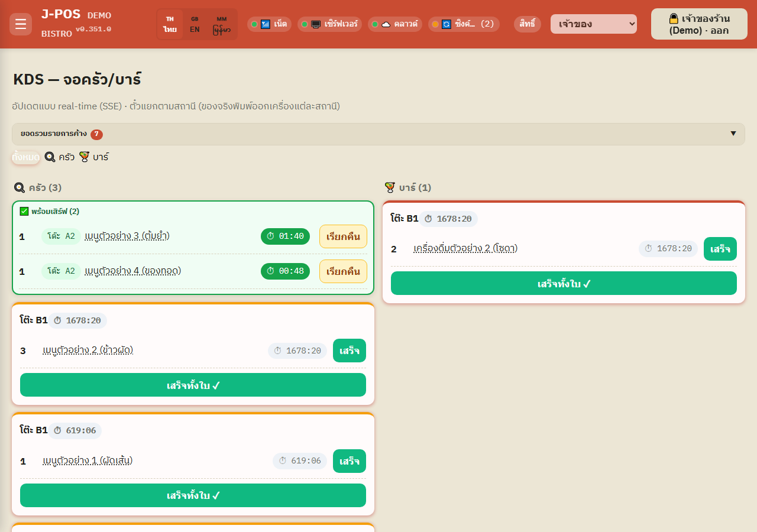Expand the ยอดรวมรายการค้าง summary panel

(x=378, y=134)
